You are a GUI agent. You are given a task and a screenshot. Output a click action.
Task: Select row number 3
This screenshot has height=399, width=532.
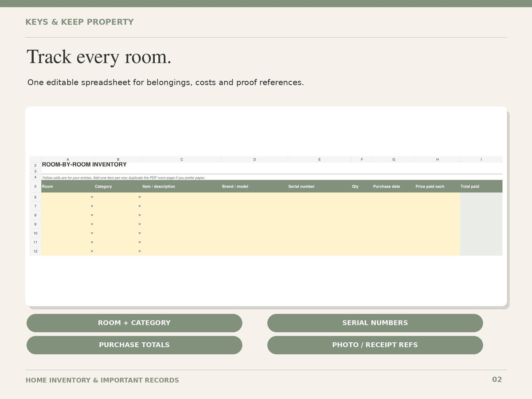[35, 171]
